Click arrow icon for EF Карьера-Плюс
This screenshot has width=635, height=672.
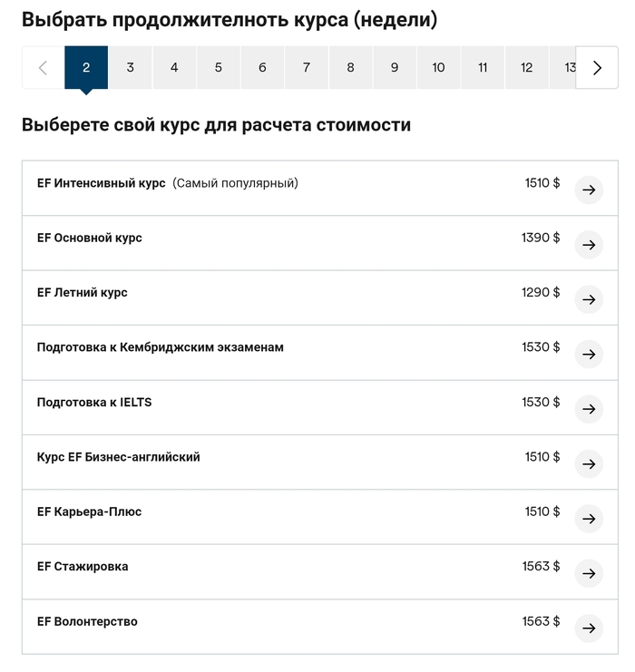589,519
